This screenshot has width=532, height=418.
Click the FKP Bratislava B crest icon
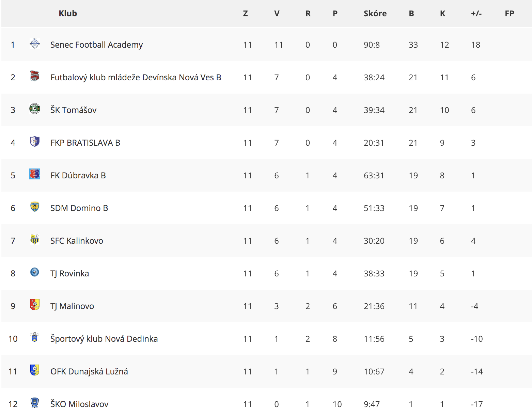tap(34, 142)
